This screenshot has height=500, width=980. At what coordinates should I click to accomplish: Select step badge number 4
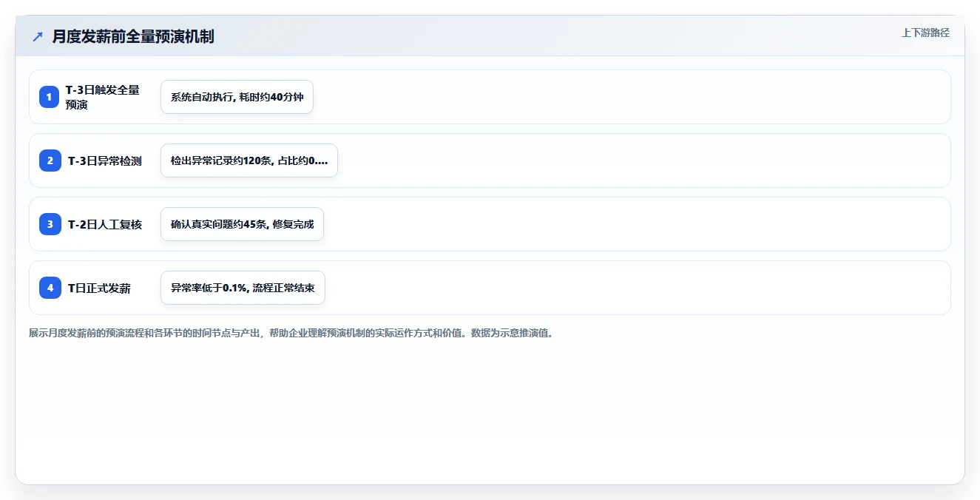pos(50,288)
